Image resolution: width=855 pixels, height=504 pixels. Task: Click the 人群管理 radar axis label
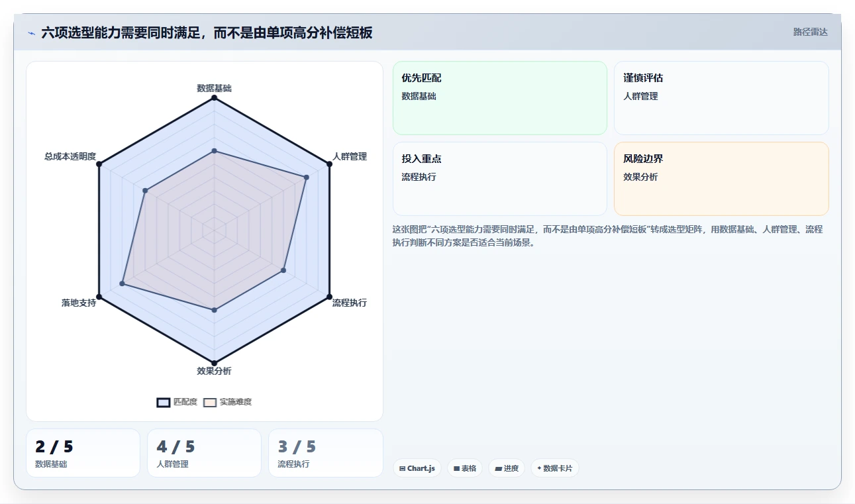click(x=350, y=156)
